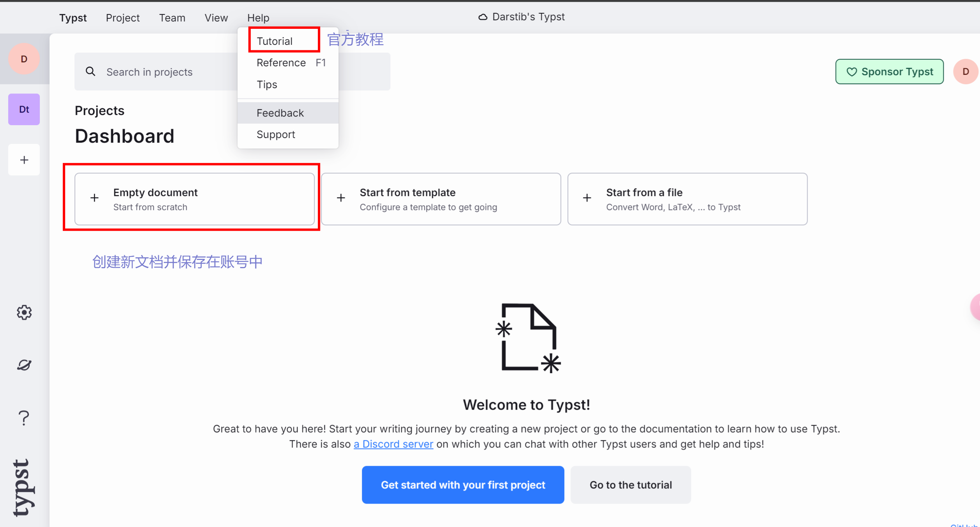Viewport: 980px width, 527px height.
Task: Click Start from template card
Action: (441, 199)
